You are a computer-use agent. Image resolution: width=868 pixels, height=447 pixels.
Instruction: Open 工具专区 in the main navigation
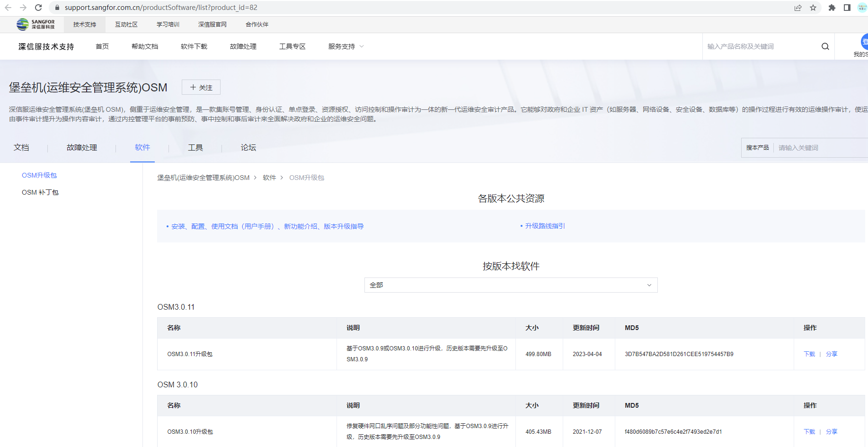292,46
